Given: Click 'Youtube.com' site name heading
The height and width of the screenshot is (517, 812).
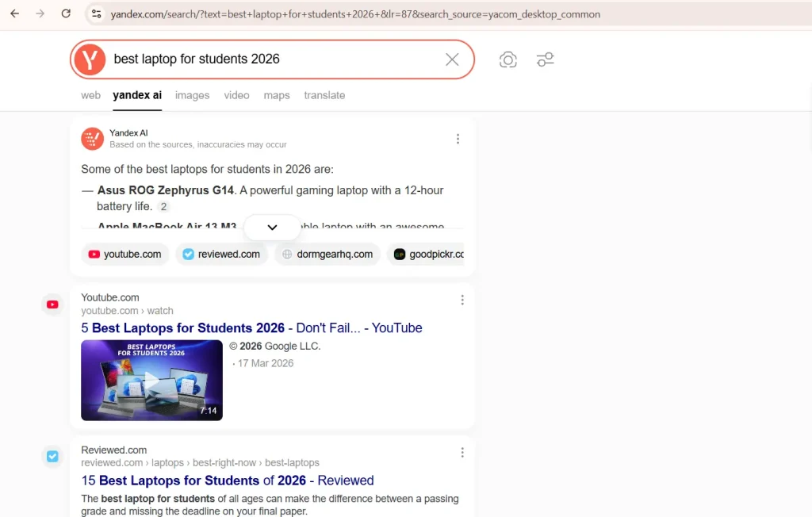Looking at the screenshot, I should click(109, 298).
